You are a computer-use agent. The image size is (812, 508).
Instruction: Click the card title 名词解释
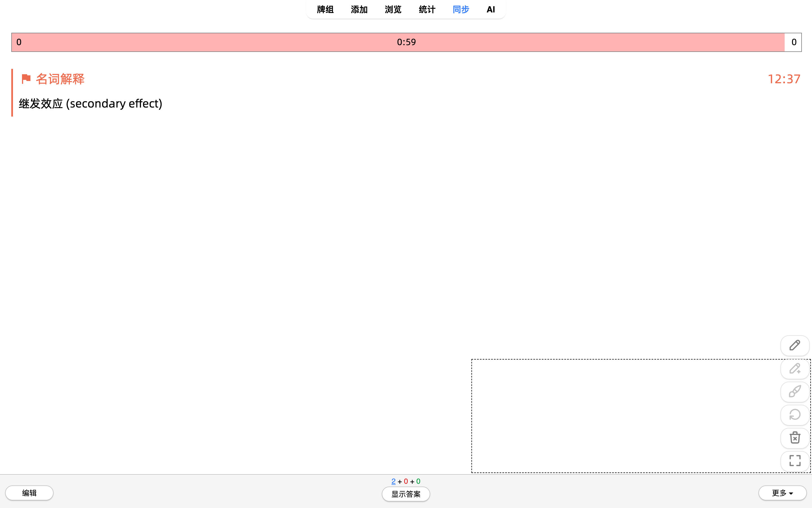pos(60,79)
